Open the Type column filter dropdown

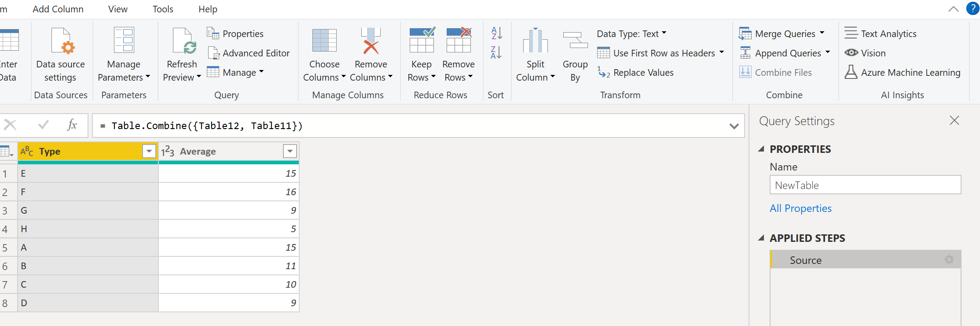[149, 152]
